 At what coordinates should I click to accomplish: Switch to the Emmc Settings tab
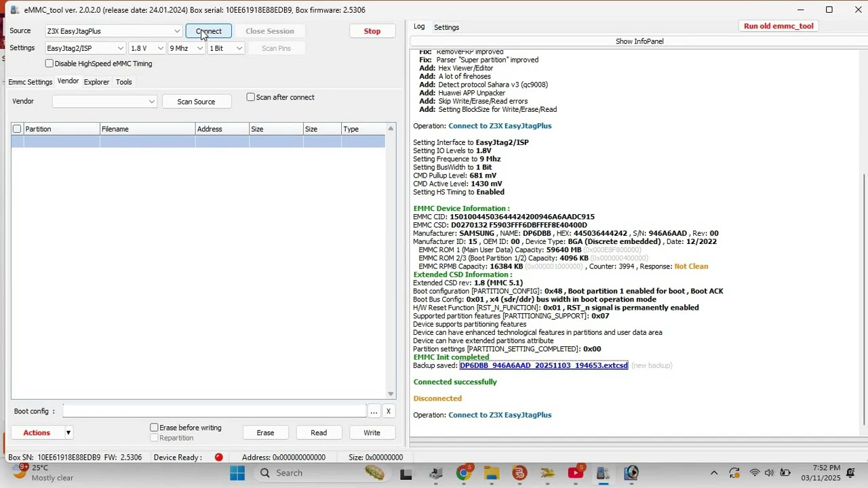tap(30, 82)
